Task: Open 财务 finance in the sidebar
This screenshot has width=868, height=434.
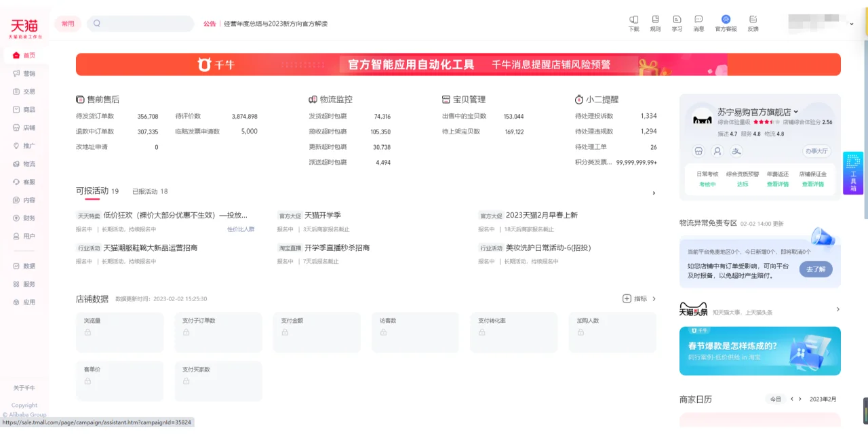Action: tap(24, 218)
